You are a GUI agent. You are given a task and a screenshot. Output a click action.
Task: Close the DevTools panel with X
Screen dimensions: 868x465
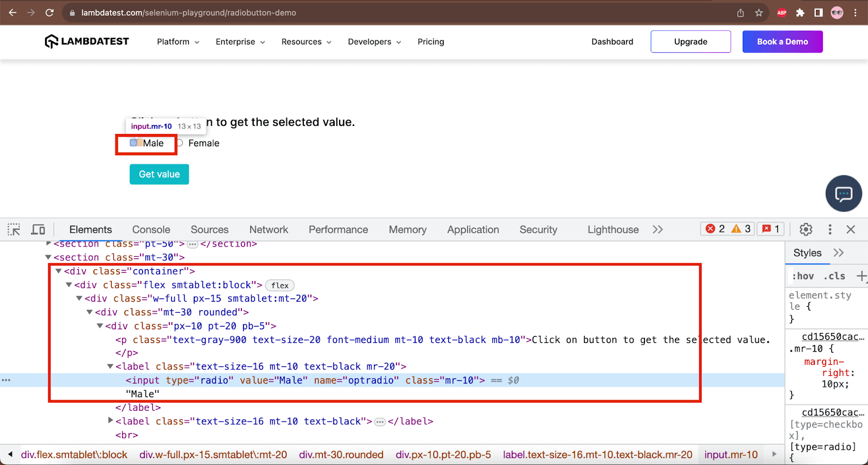[x=851, y=230]
